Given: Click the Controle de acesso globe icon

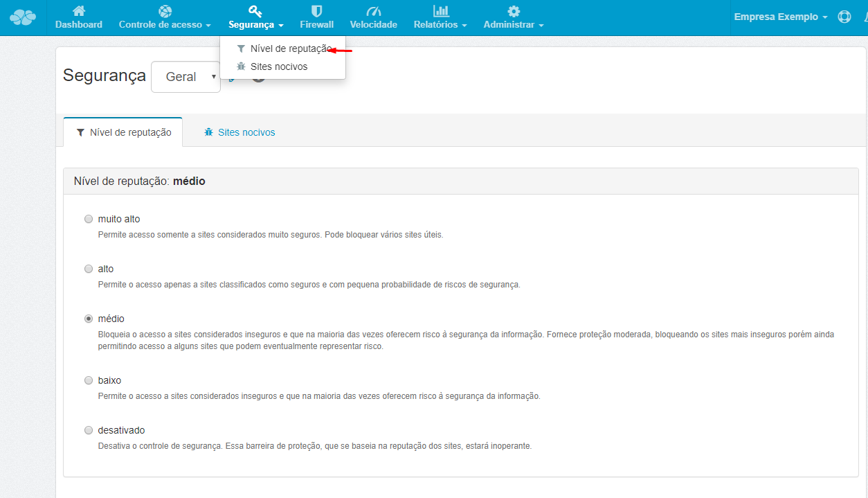Looking at the screenshot, I should pyautogui.click(x=165, y=11).
